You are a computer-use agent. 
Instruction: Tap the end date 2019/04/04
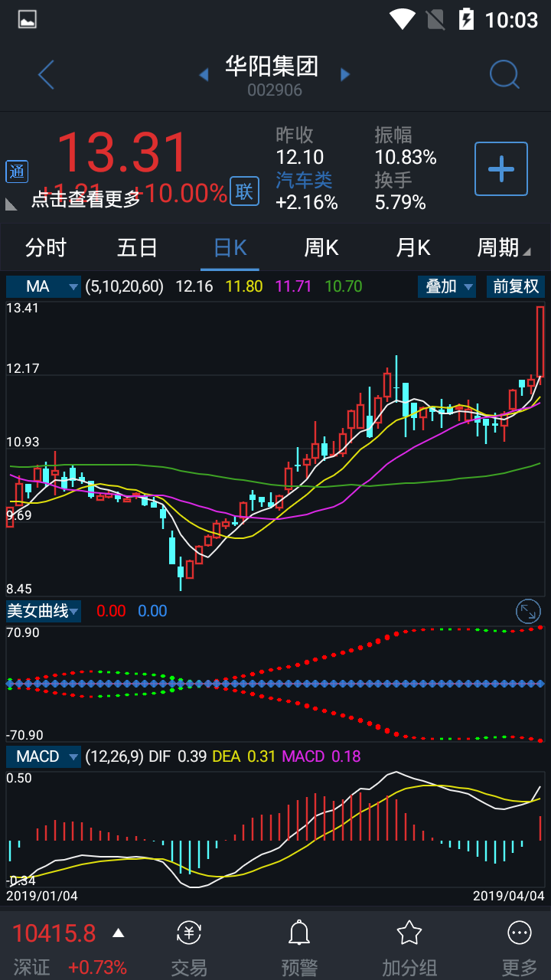click(509, 895)
